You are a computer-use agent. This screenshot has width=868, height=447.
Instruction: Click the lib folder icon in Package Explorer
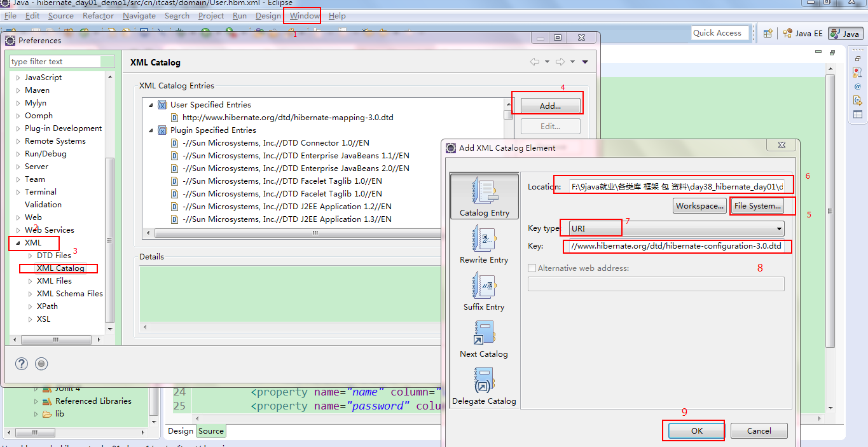[x=46, y=414]
